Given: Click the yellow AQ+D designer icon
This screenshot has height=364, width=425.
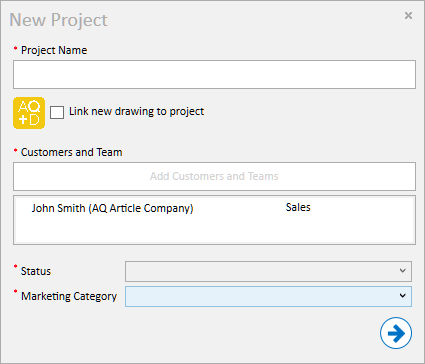Looking at the screenshot, I should (29, 113).
